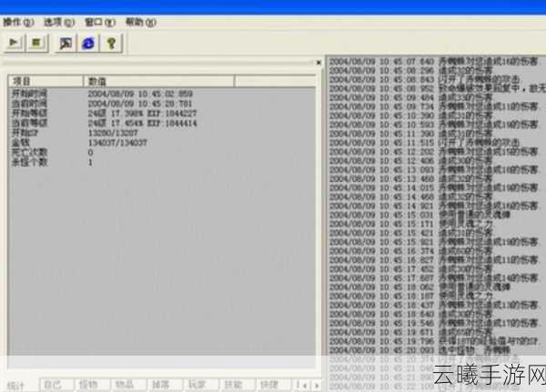Click the yellow question mark help icon
The height and width of the screenshot is (392, 546).
tap(111, 44)
